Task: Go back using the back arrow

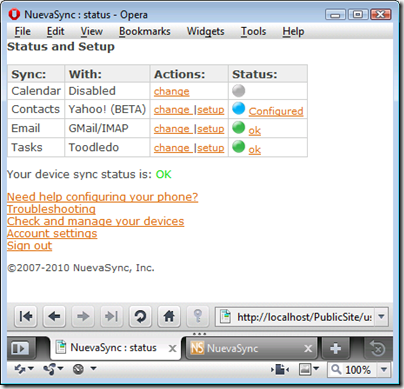Action: (x=54, y=316)
